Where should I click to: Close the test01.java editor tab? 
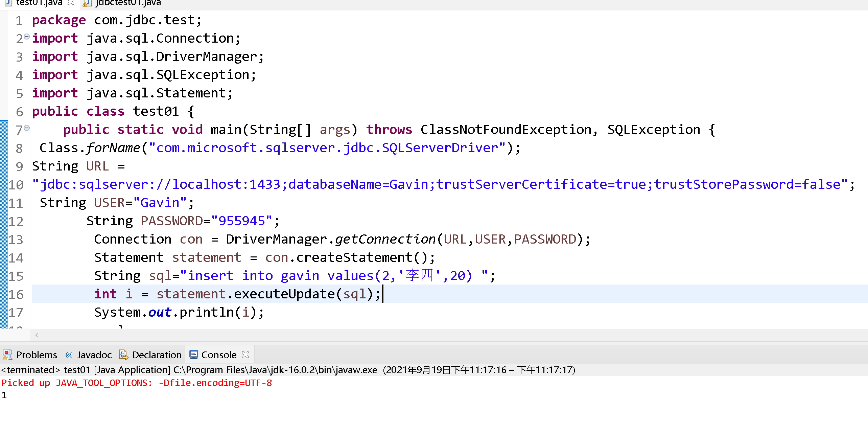(x=71, y=3)
